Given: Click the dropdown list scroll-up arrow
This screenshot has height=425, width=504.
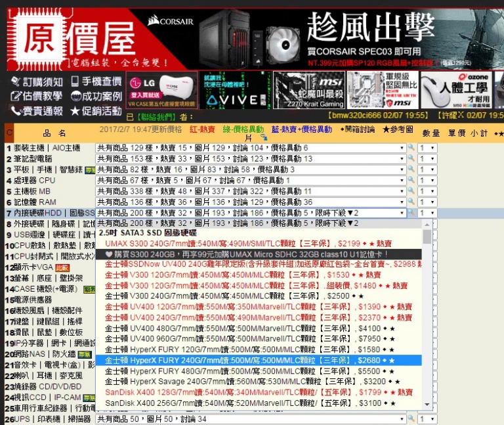Looking at the screenshot, I should click(x=427, y=224).
